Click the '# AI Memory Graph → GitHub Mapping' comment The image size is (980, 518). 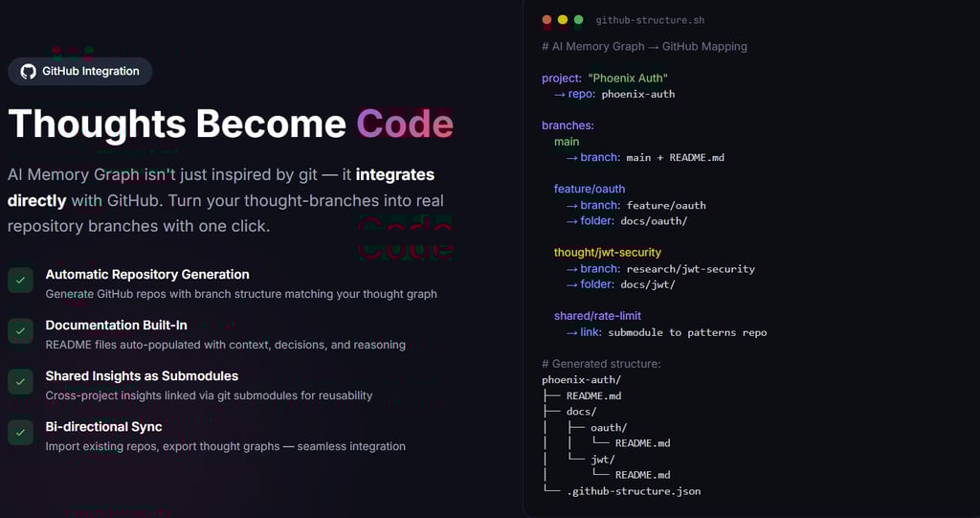coord(644,46)
